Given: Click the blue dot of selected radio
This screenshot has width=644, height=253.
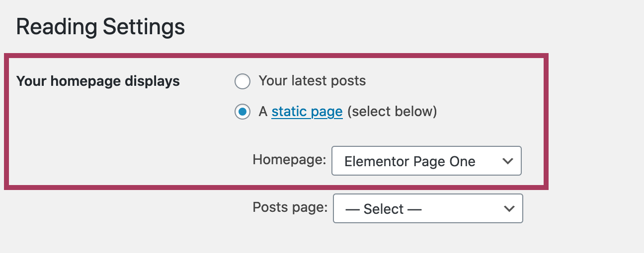Looking at the screenshot, I should [242, 112].
